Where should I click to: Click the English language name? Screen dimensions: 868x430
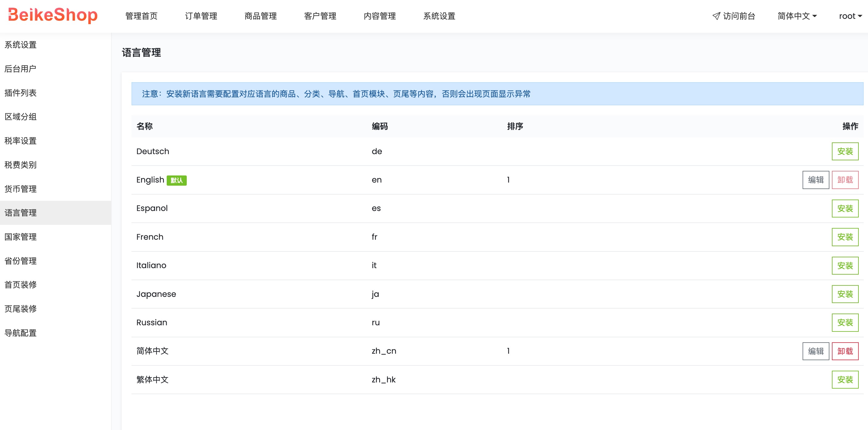point(150,180)
